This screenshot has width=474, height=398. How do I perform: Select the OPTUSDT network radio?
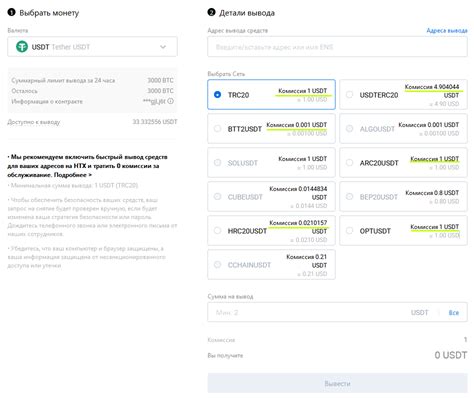coord(349,231)
